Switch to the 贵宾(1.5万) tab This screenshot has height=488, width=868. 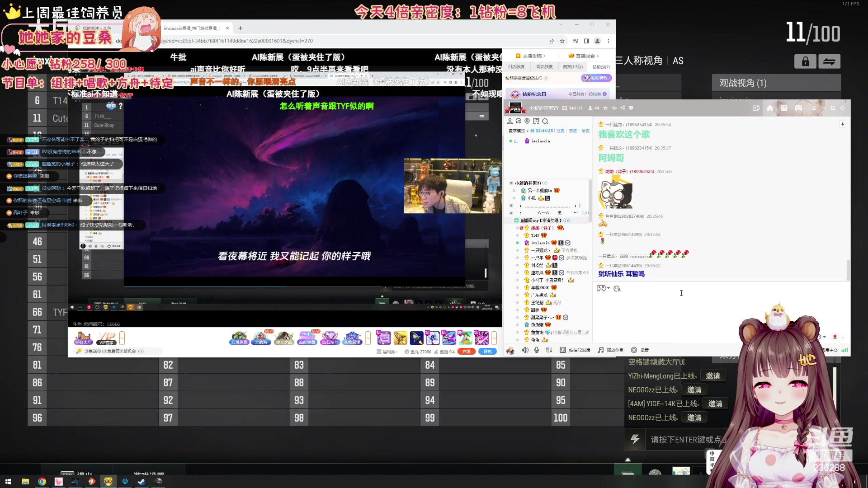point(573,67)
